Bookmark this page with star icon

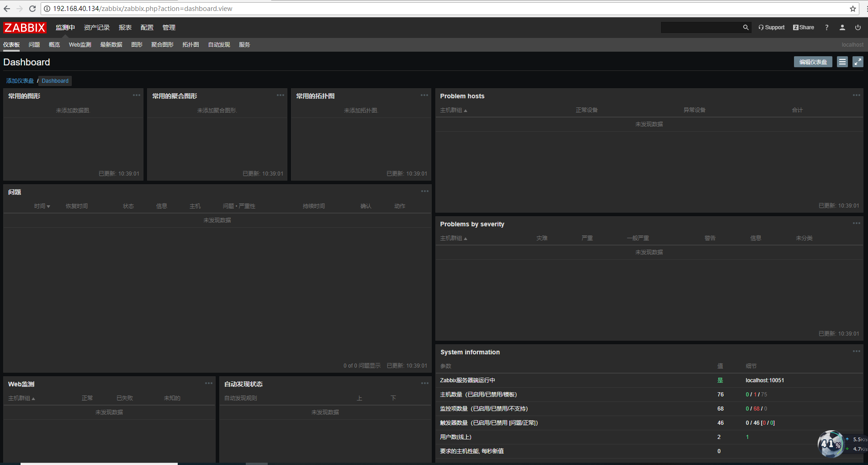tap(852, 9)
